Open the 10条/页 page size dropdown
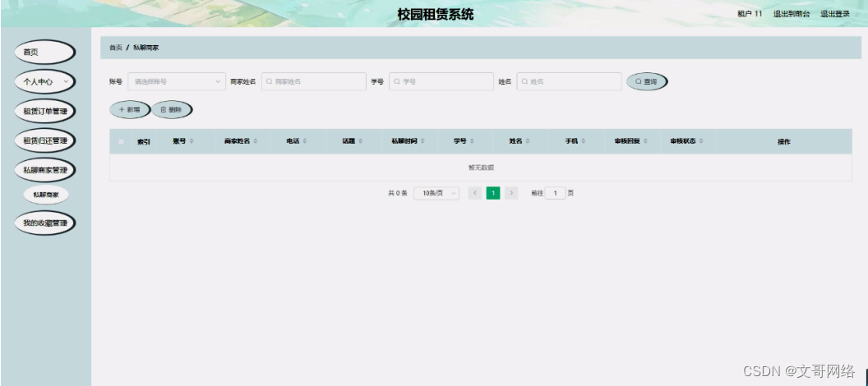The width and height of the screenshot is (868, 386). [x=436, y=193]
